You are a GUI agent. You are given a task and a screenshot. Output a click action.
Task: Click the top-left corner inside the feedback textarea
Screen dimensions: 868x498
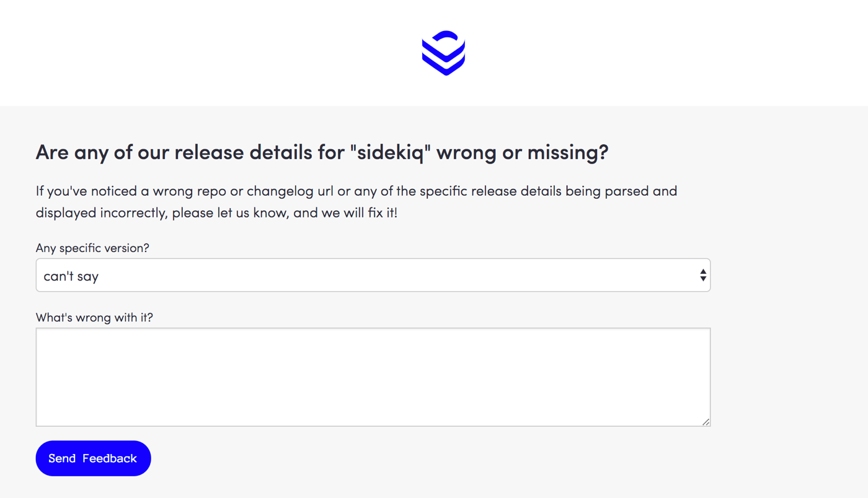(x=45, y=337)
